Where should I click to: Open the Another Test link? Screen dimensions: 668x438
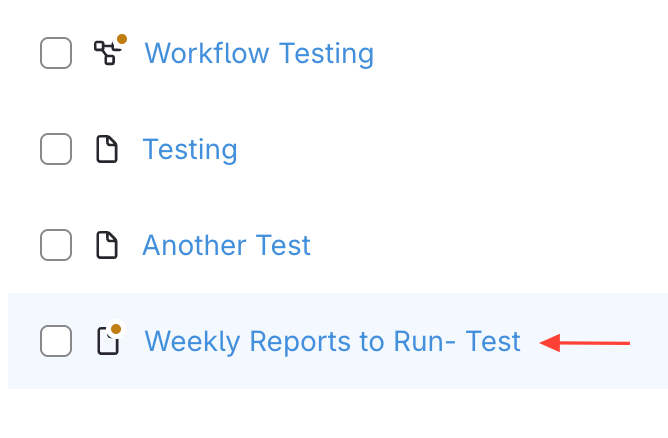227,245
